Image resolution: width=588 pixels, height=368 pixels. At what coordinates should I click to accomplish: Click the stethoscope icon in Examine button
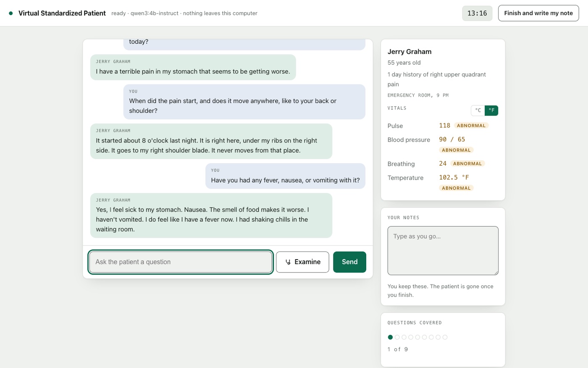click(288, 262)
